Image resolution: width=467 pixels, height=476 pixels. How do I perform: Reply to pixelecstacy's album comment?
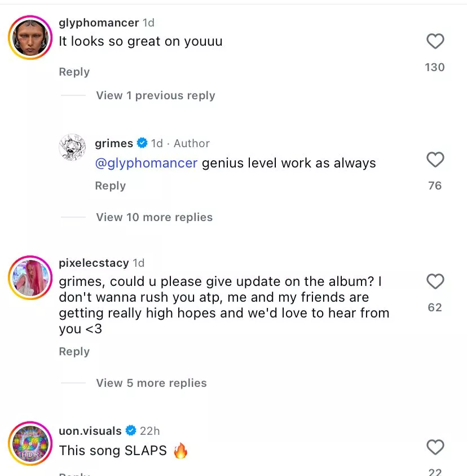[x=74, y=351]
